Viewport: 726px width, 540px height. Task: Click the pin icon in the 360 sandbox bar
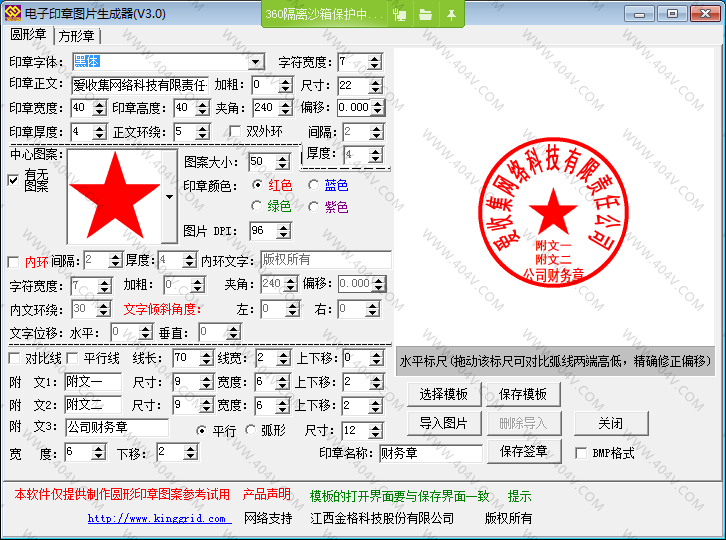(x=451, y=15)
